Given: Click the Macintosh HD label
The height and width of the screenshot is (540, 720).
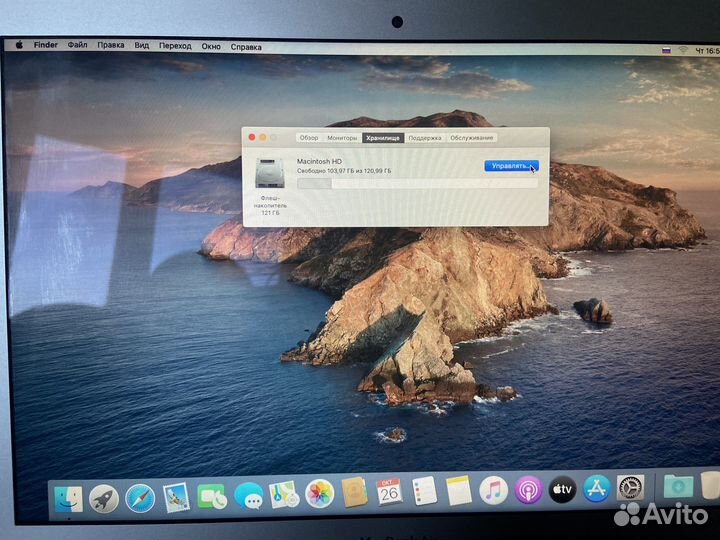Looking at the screenshot, I should tap(319, 161).
